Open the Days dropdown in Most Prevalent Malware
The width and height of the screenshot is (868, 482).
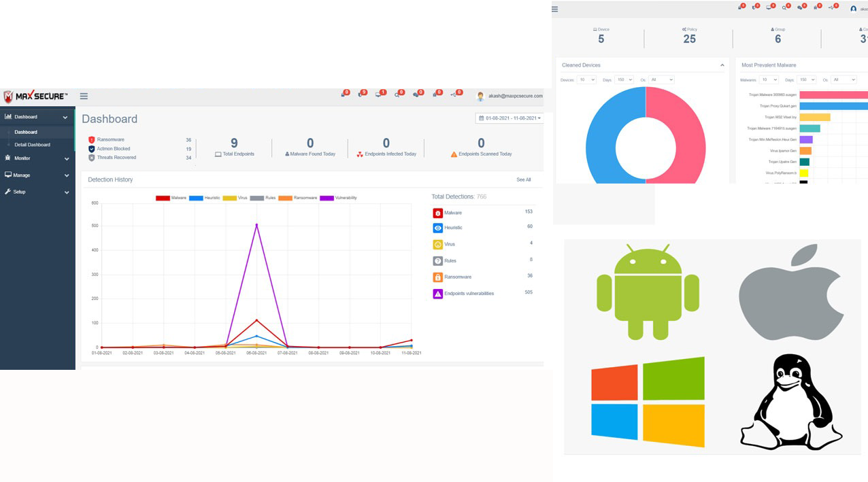coord(806,80)
